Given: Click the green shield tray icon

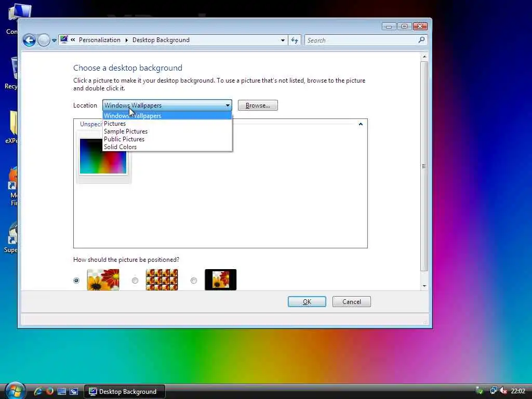Looking at the screenshot, I should (480, 391).
